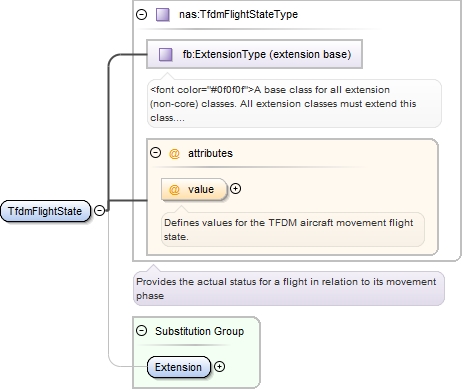Collapse the attributes section
463x390 pixels.
click(x=155, y=153)
